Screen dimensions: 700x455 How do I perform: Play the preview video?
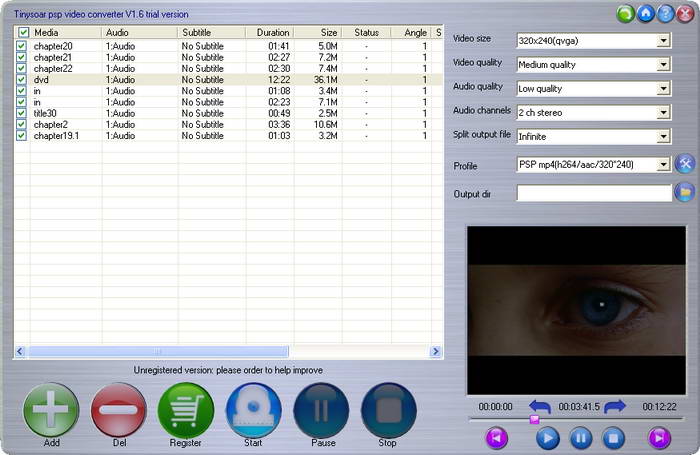(547, 438)
